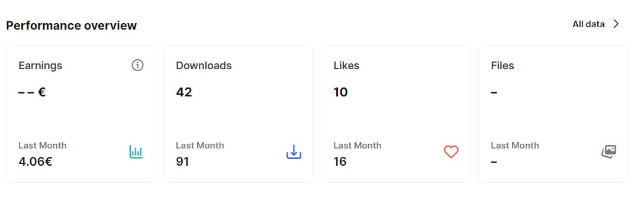Open the Downloads card title
The height and width of the screenshot is (213, 644).
204,66
